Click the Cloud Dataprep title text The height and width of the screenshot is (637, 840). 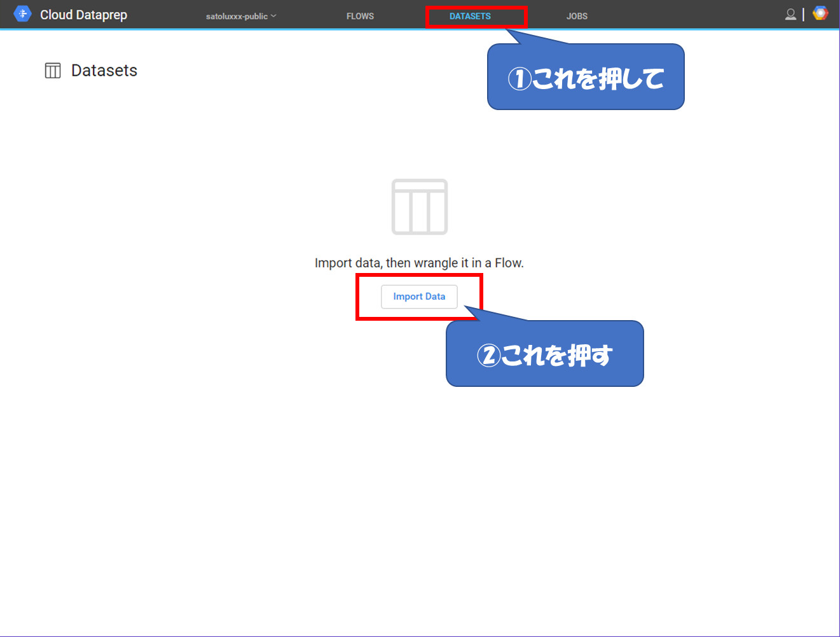click(83, 15)
